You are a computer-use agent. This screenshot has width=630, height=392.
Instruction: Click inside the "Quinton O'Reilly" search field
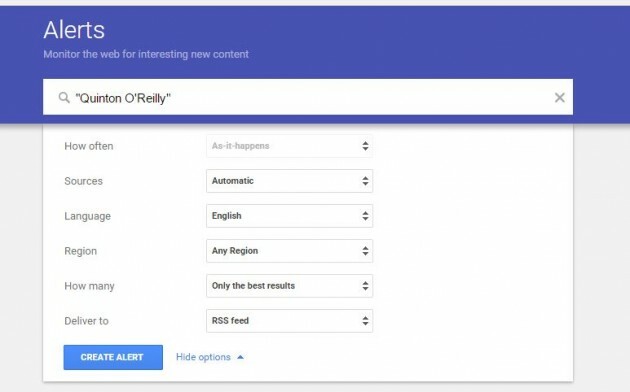pyautogui.click(x=308, y=97)
